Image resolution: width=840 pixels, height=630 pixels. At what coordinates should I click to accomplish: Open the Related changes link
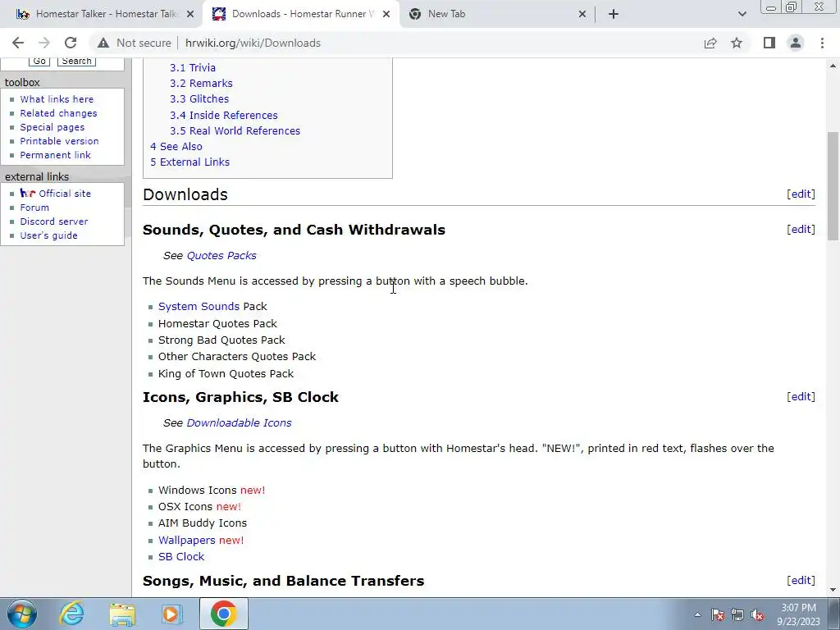coord(58,113)
